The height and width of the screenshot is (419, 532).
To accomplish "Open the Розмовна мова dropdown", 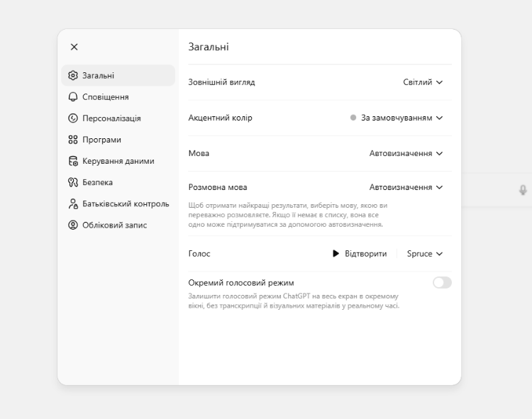I will 406,187.
